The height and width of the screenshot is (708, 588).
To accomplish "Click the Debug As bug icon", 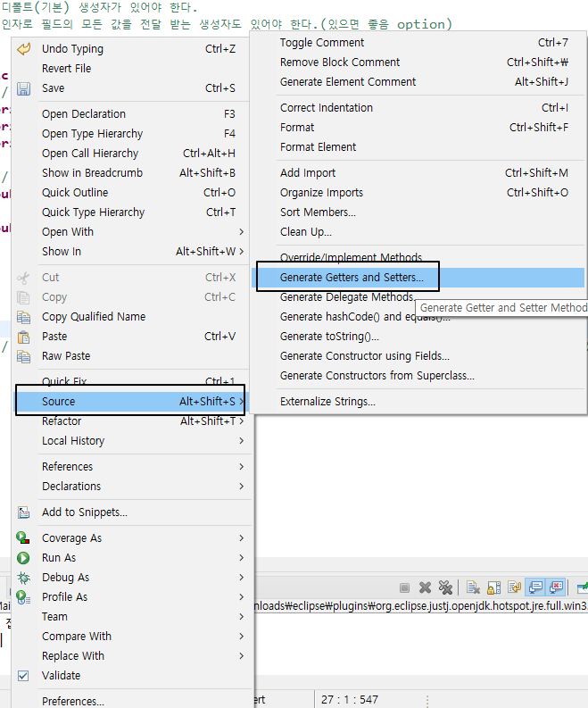I will (23, 578).
